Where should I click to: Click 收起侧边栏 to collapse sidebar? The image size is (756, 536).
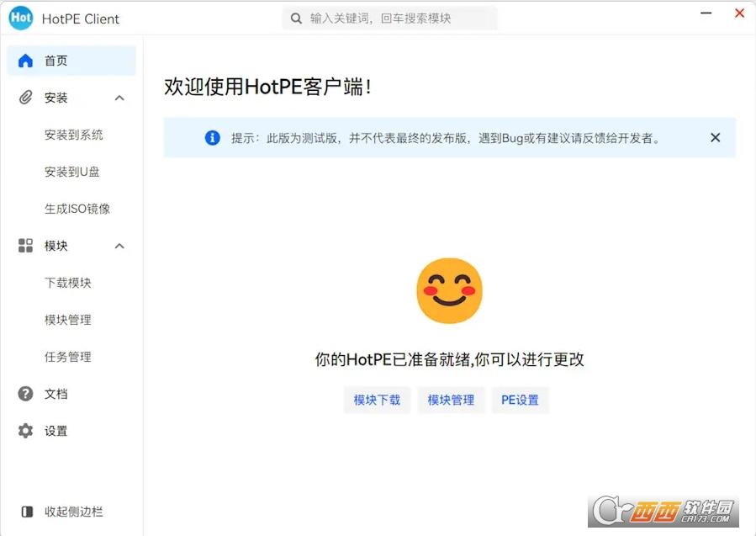tap(74, 512)
